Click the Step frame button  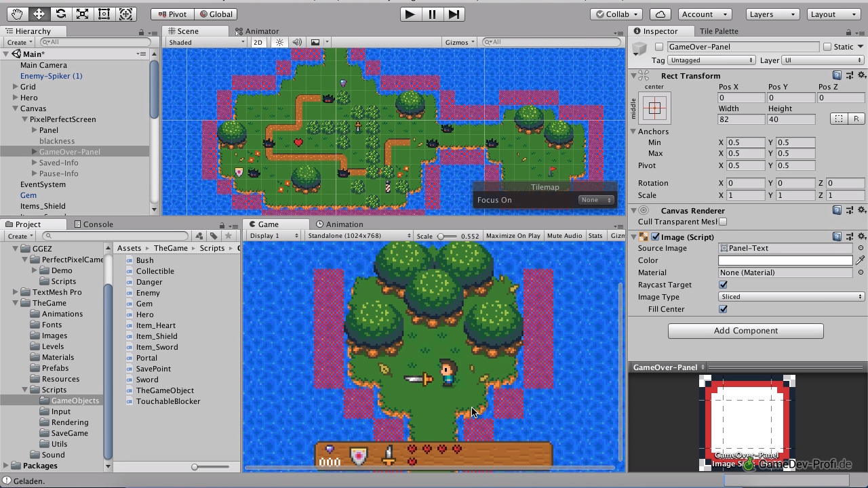(454, 14)
